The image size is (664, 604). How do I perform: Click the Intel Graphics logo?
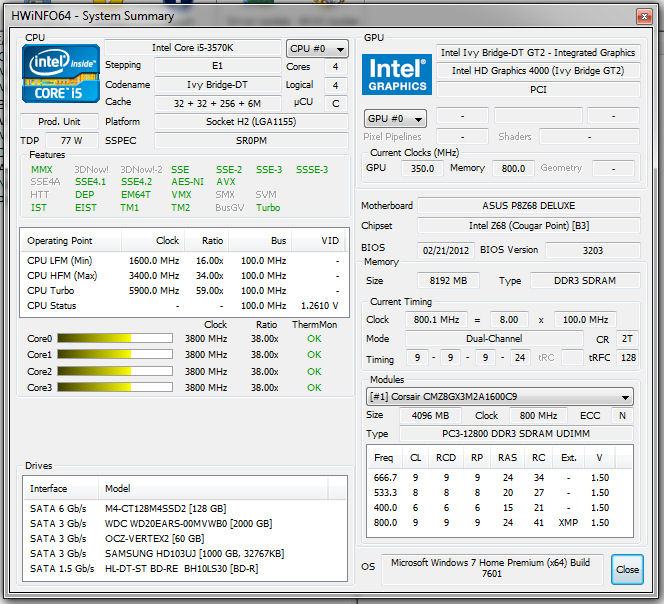pos(397,75)
